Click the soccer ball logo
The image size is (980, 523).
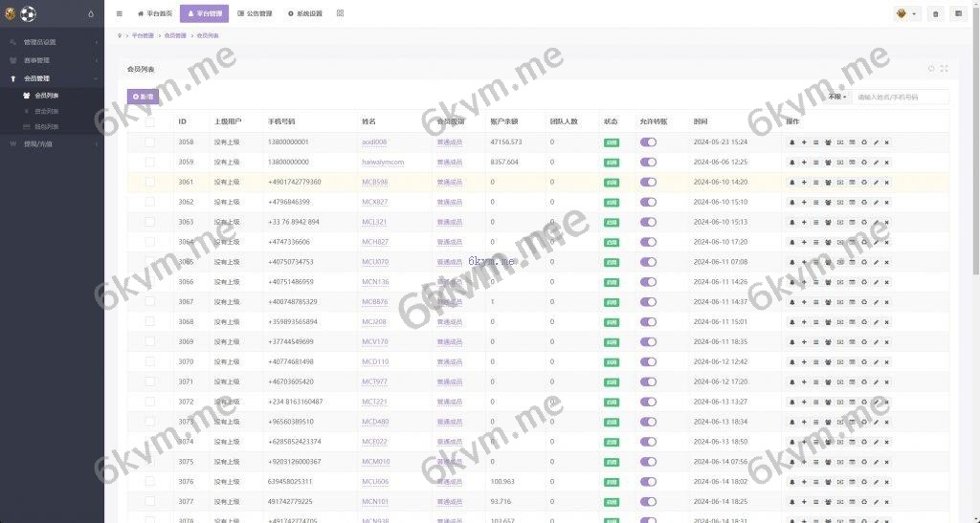[28, 13]
